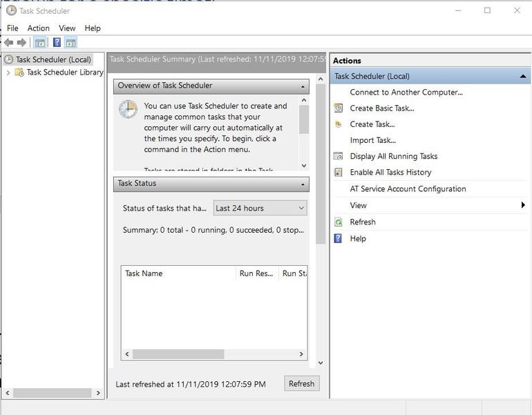This screenshot has height=415, width=532.
Task: Select Task Scheduler (Local) in the tree
Action: coord(53,59)
